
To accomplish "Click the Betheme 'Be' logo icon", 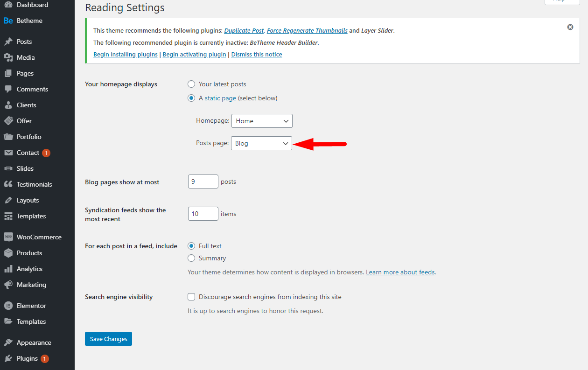I will (x=8, y=21).
